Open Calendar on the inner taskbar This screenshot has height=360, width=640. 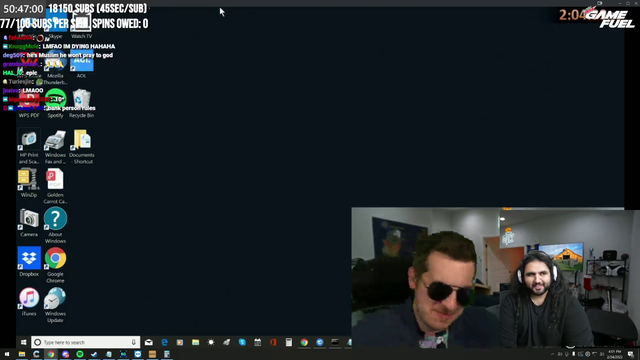(258, 342)
